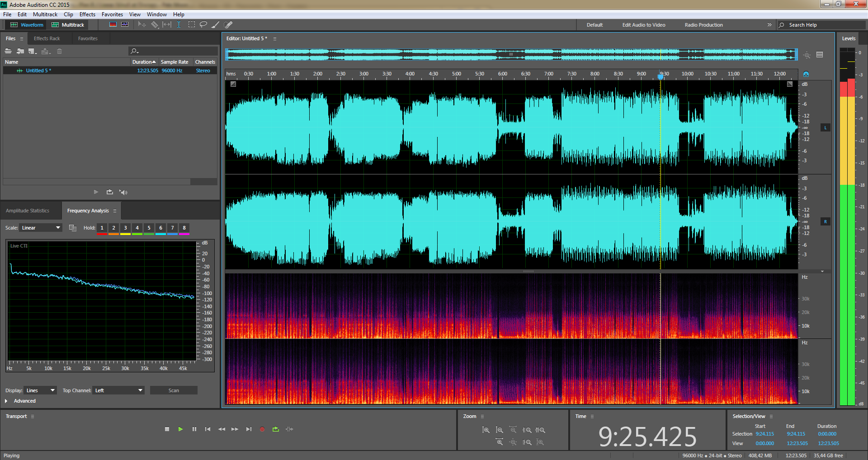The height and width of the screenshot is (460, 868).
Task: Select the Lasso Selection tool
Action: point(203,25)
